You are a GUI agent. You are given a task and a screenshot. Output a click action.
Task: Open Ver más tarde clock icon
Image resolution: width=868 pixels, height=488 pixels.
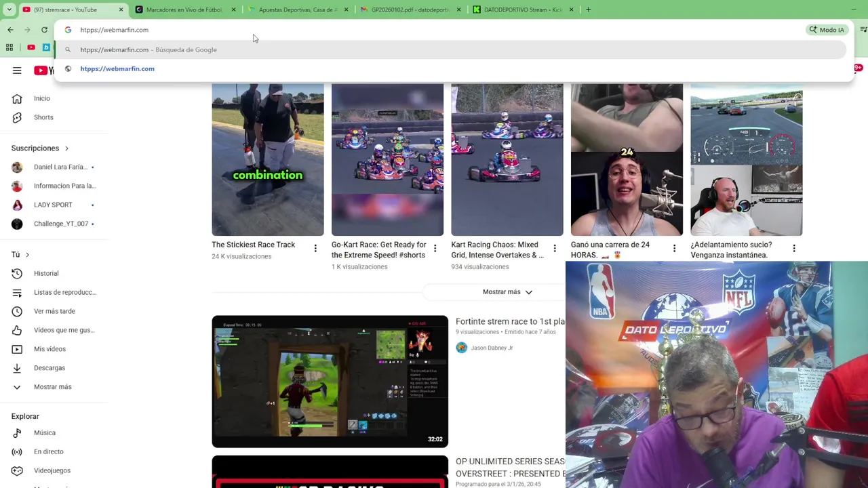[17, 311]
